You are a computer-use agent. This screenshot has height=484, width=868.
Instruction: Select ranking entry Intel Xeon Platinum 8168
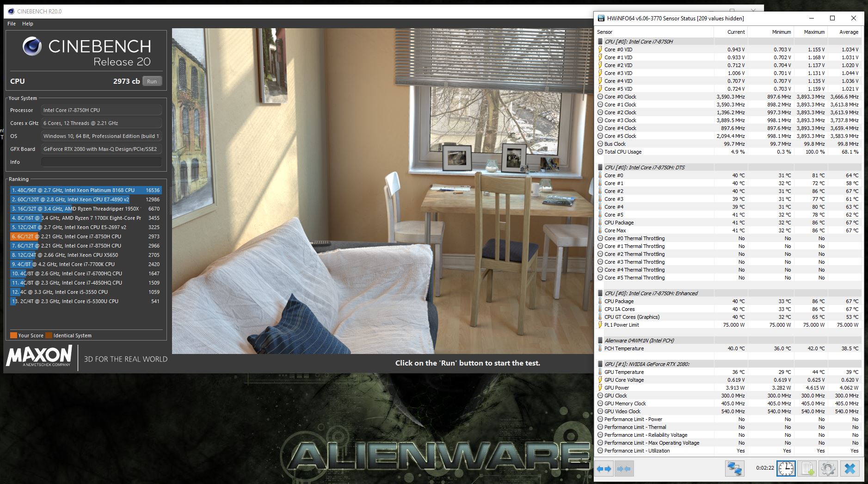(x=86, y=190)
